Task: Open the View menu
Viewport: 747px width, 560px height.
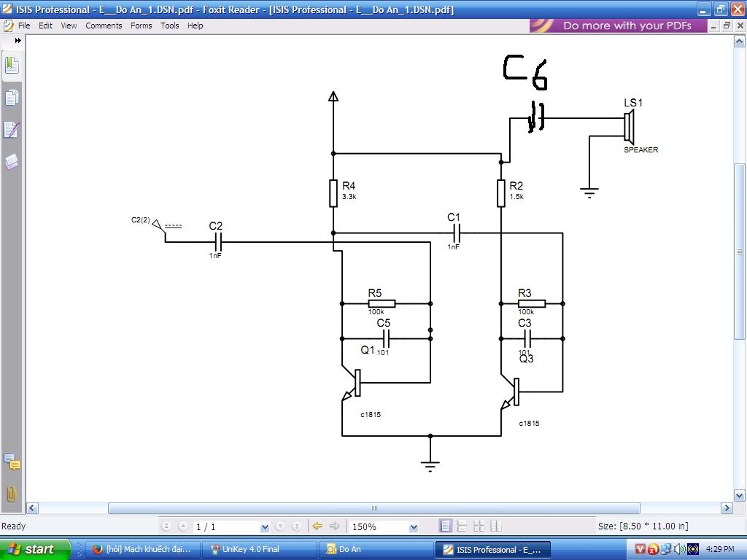Action: [69, 26]
